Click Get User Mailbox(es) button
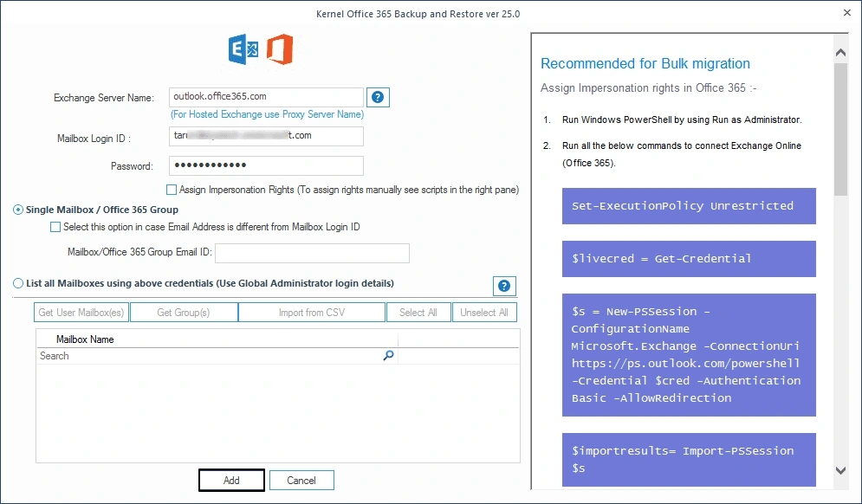This screenshot has height=504, width=862. pos(81,313)
